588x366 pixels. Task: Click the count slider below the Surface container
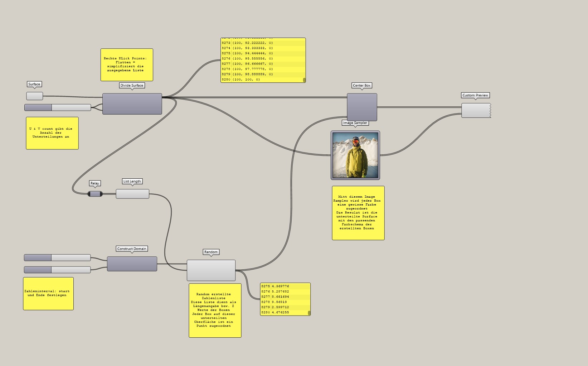pyautogui.click(x=57, y=107)
